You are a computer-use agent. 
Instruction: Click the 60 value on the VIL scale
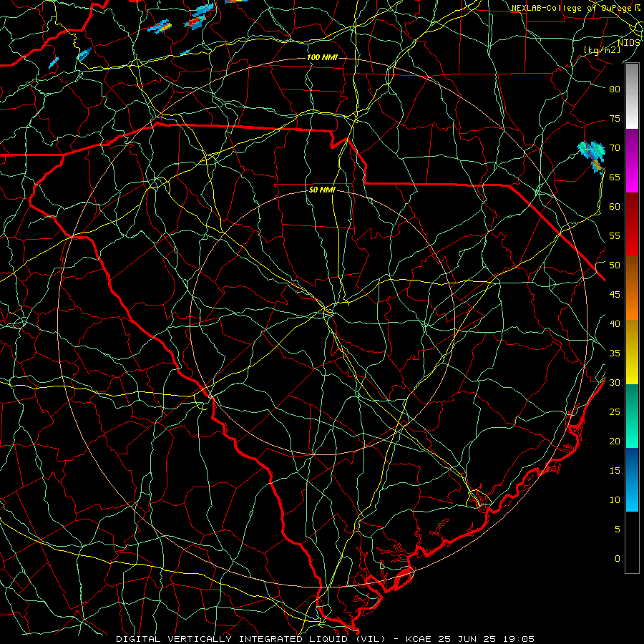pyautogui.click(x=615, y=207)
